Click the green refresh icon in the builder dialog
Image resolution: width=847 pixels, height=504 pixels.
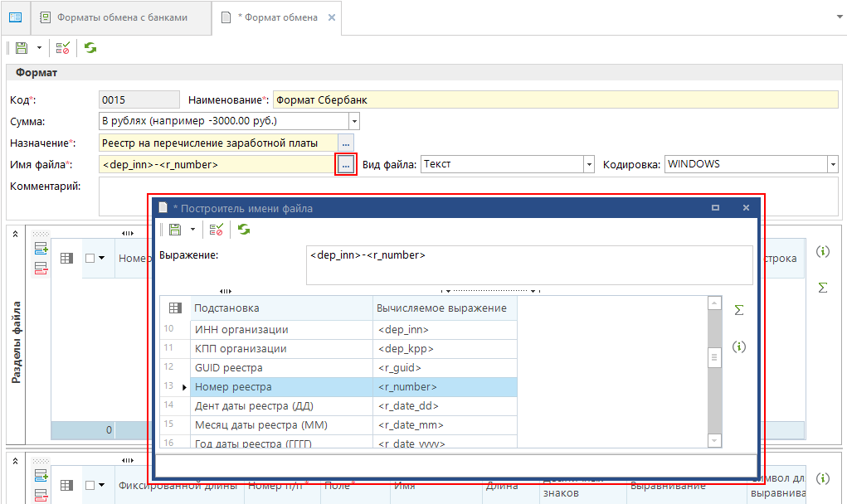coord(244,230)
